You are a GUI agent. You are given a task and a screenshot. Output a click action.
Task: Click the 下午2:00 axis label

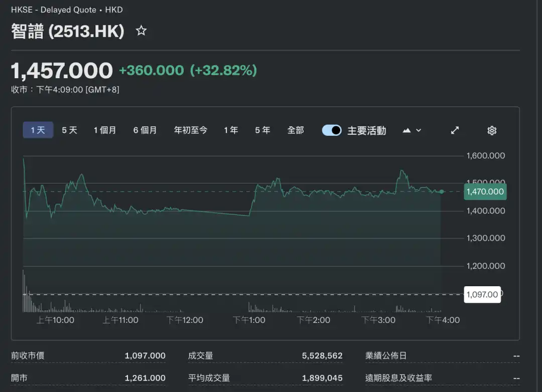pos(314,320)
